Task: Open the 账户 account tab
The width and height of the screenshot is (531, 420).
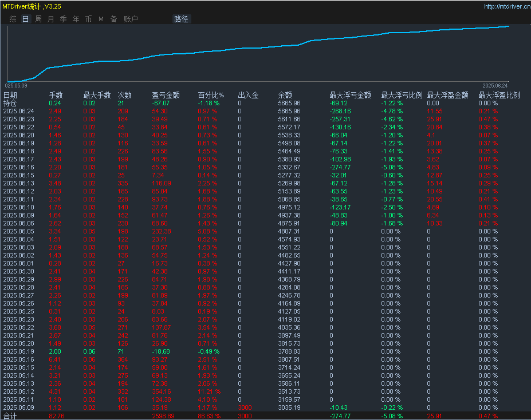Action: pyautogui.click(x=131, y=19)
